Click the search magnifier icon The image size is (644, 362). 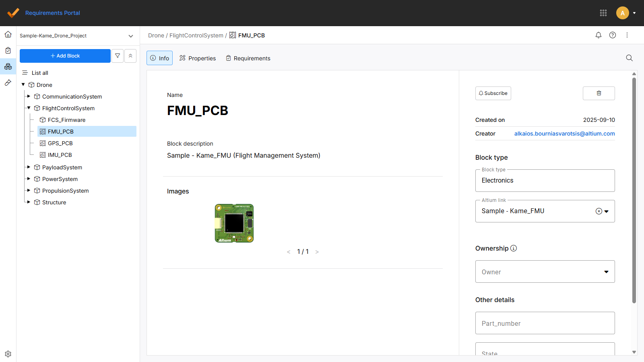(630, 58)
